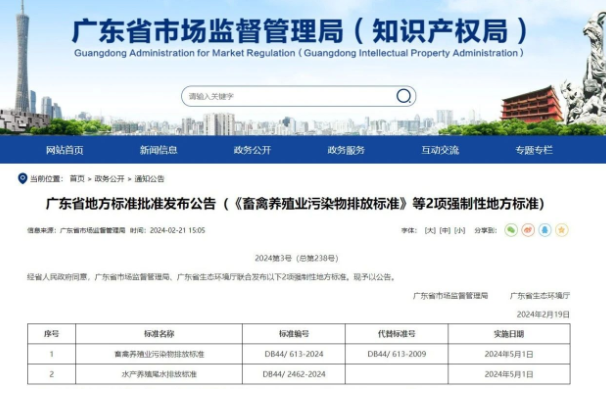This screenshot has height=408, width=606.
Task: Click the cell DB44/ 613-2024
Action: [294, 354]
